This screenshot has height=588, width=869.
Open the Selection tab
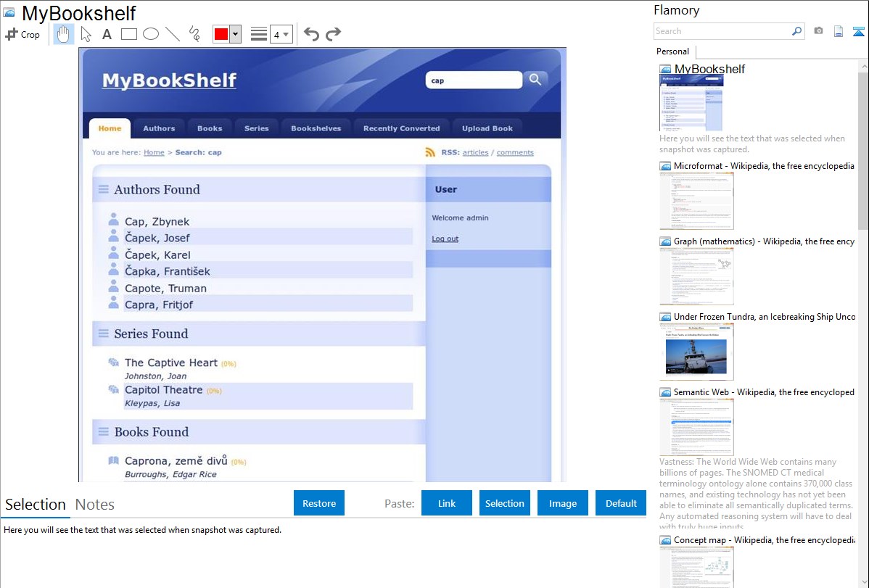[x=36, y=505]
